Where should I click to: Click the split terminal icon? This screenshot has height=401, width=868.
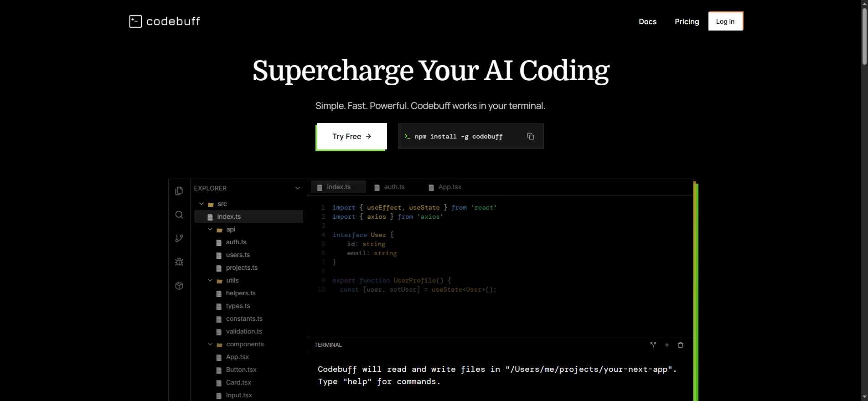tap(653, 345)
